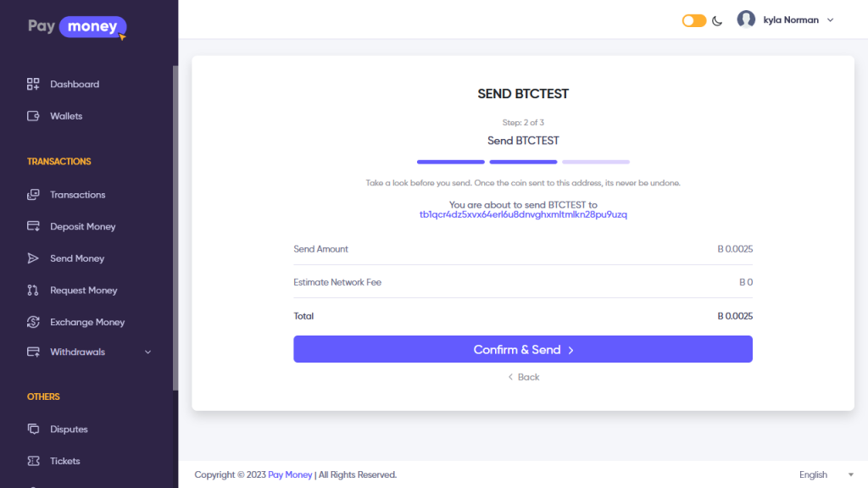Click the third step progress bar segment
This screenshot has width=868, height=488.
(595, 161)
